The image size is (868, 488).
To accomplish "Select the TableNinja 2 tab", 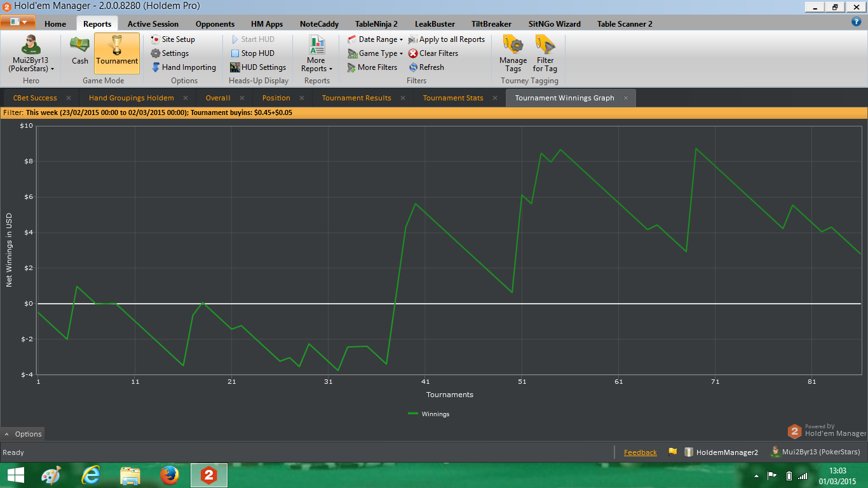I will pyautogui.click(x=376, y=24).
